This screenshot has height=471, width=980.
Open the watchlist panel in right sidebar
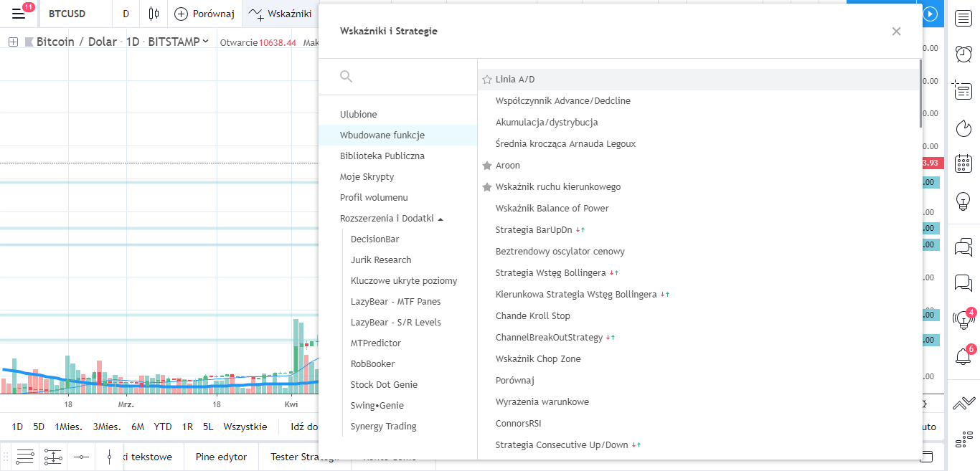(963, 19)
